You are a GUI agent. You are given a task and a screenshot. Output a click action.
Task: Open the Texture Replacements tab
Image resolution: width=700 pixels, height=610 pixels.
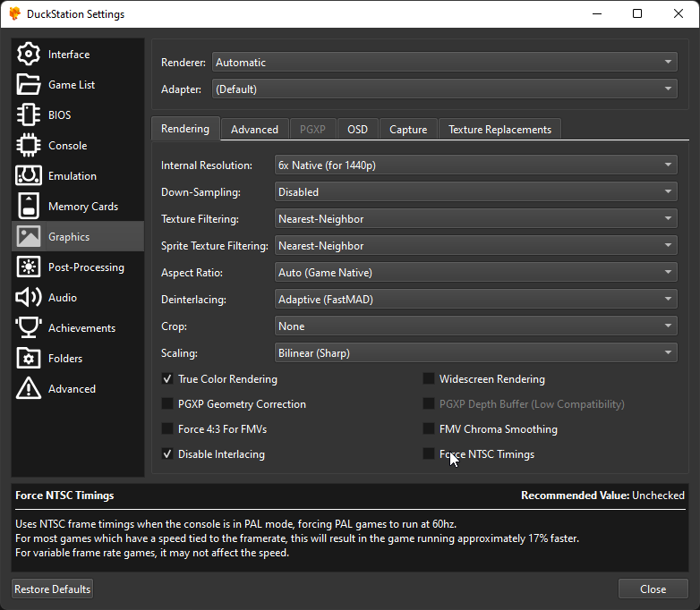pyautogui.click(x=499, y=130)
